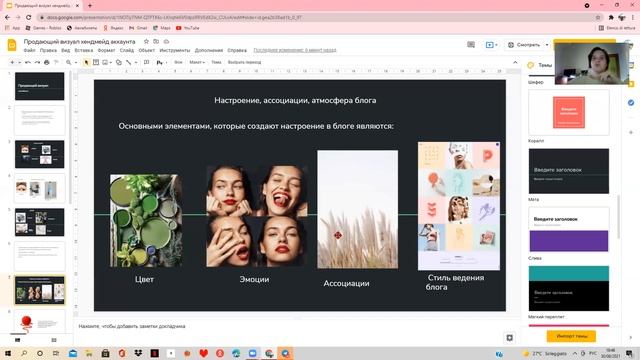Star the presentation title

(146, 42)
